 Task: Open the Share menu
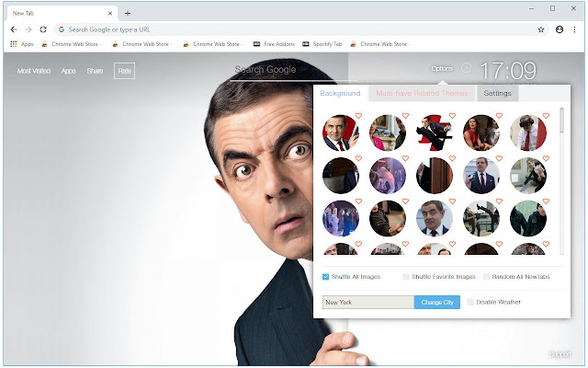point(95,71)
